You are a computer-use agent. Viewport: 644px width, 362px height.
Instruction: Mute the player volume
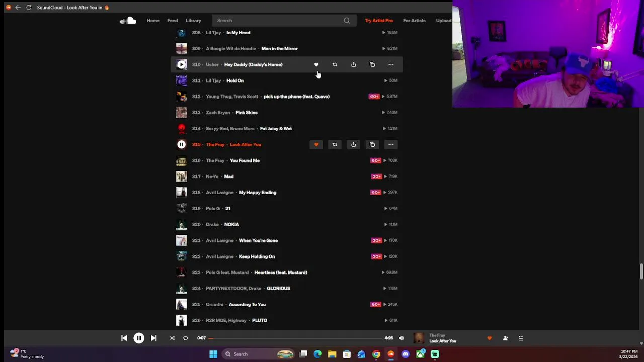[401, 338]
